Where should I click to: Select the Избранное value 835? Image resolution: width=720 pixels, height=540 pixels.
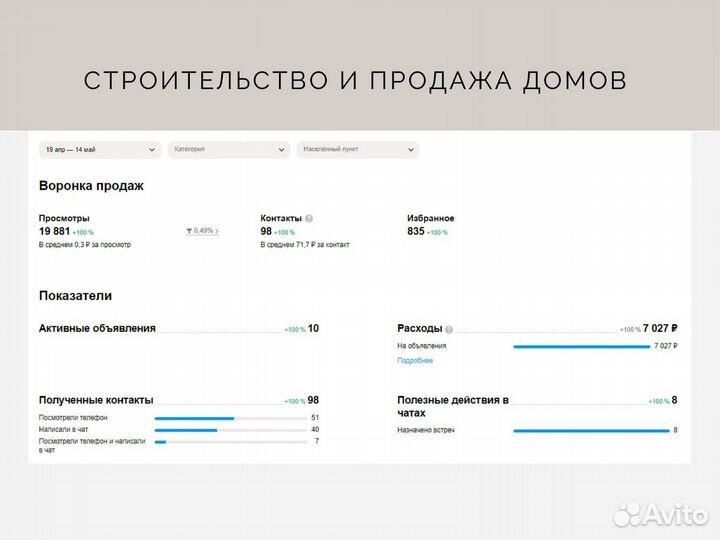tap(416, 231)
